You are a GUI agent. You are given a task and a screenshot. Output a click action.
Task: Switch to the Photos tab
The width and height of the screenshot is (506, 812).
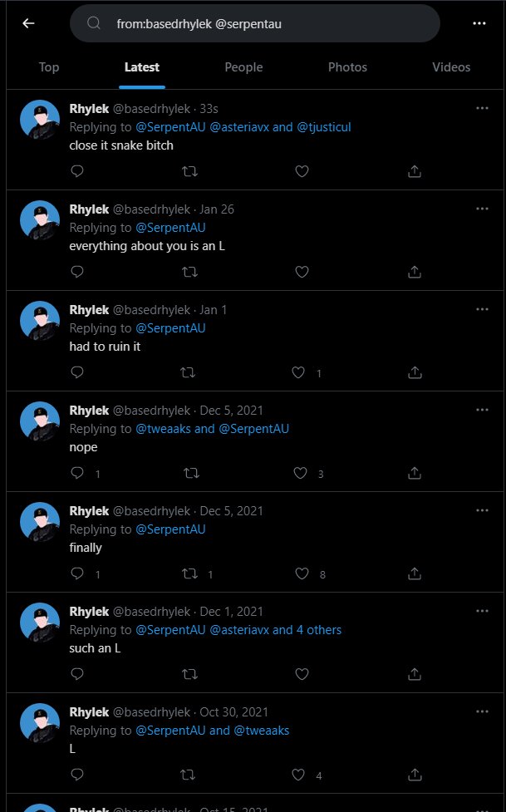[347, 67]
